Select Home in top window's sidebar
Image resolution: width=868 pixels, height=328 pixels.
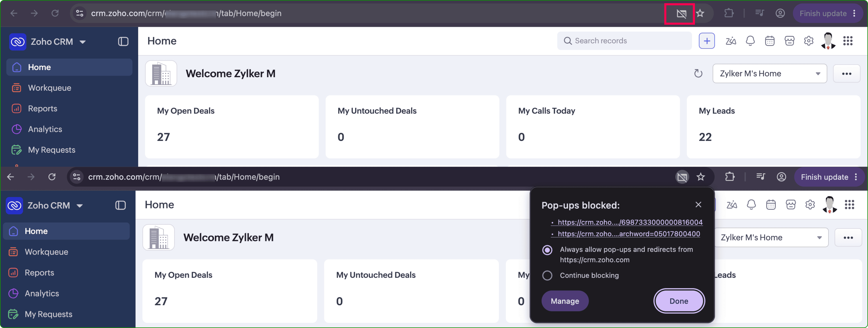pos(69,67)
